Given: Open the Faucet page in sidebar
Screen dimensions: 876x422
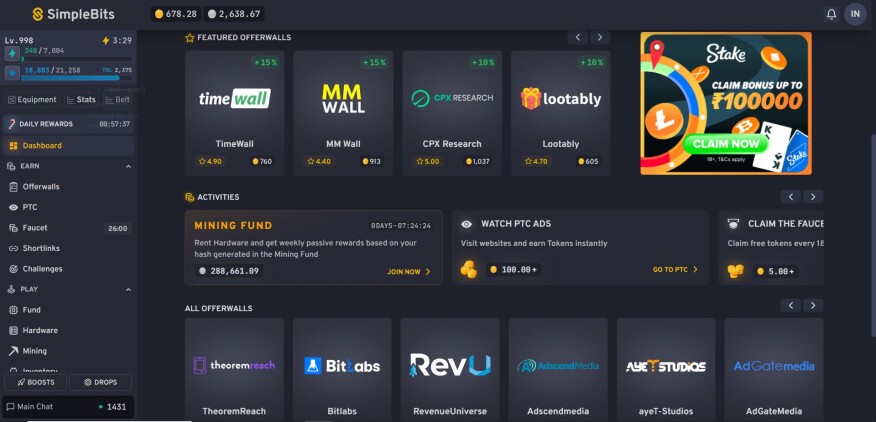Looking at the screenshot, I should (x=68, y=228).
